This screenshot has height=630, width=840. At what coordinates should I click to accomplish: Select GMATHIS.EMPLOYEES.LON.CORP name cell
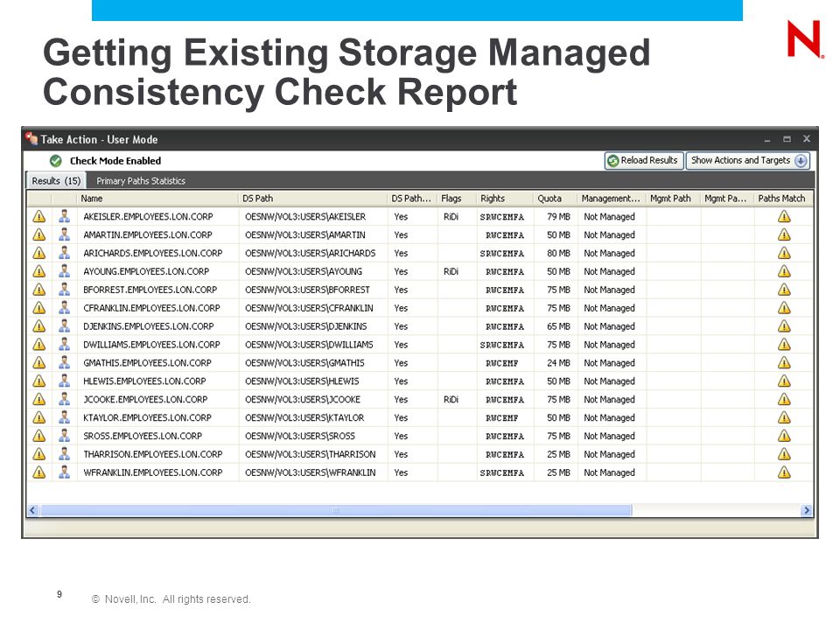pos(147,362)
